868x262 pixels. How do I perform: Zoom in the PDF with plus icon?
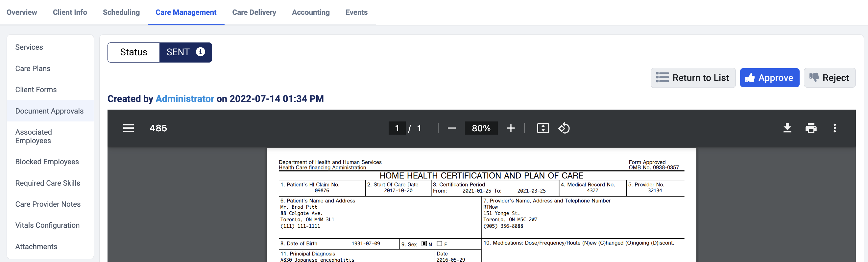pyautogui.click(x=511, y=128)
